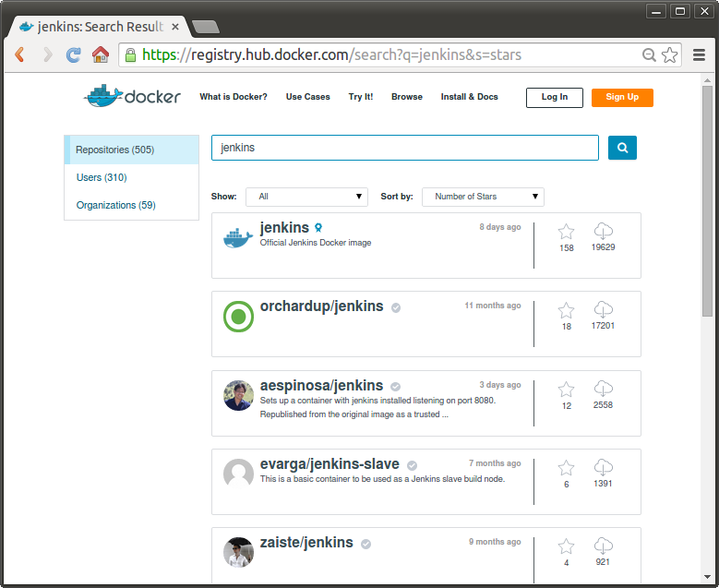Click the '8 days ago' timestamp

(x=500, y=227)
